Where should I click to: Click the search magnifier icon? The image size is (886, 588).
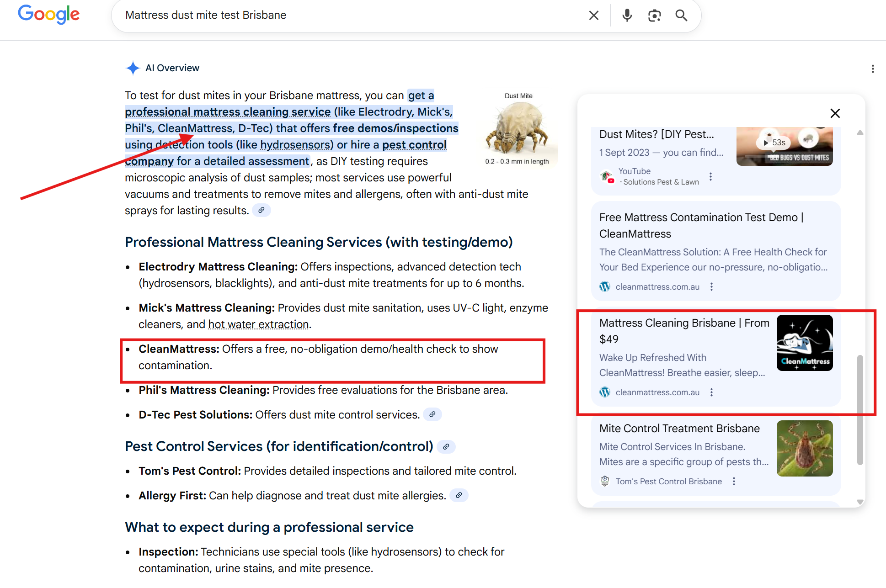[x=681, y=15]
